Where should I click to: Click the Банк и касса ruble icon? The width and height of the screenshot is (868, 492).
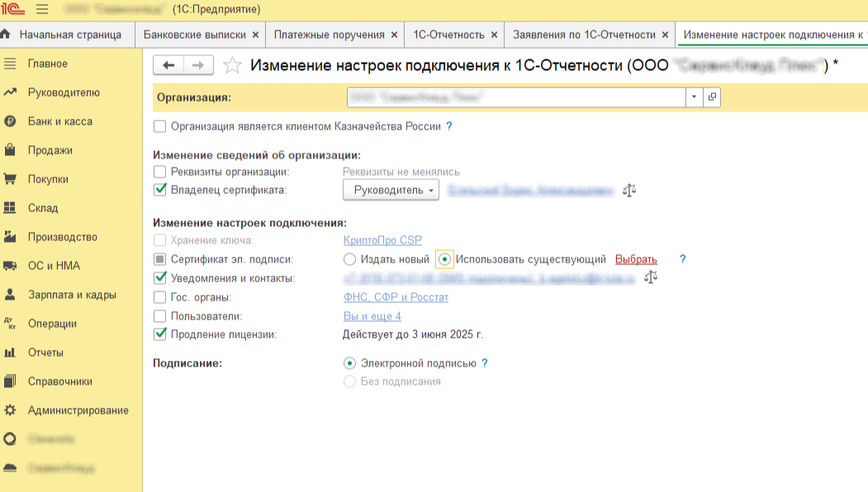click(x=10, y=121)
